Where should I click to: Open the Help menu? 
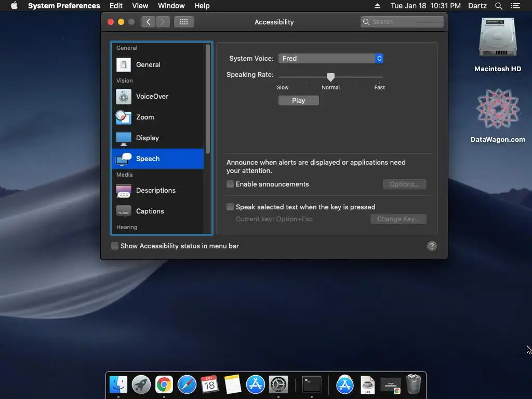pyautogui.click(x=202, y=6)
